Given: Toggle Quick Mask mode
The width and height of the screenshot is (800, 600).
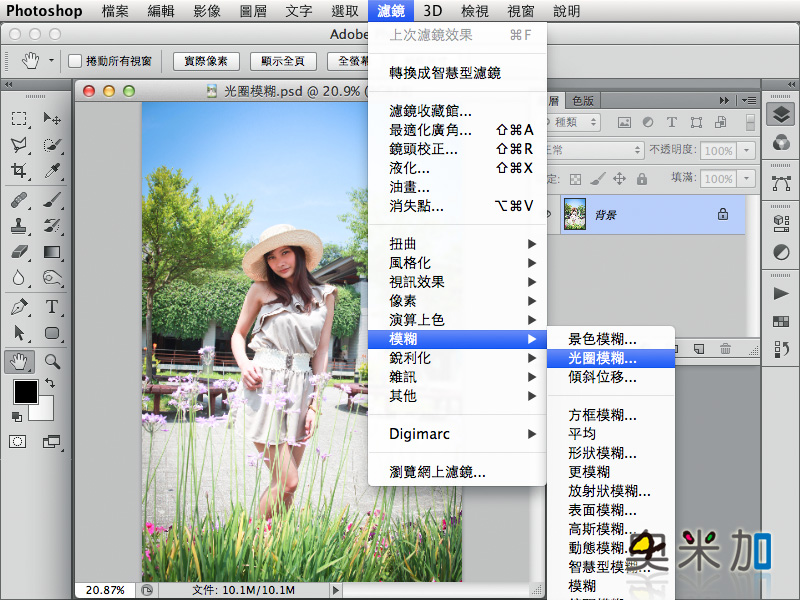Looking at the screenshot, I should click(18, 442).
